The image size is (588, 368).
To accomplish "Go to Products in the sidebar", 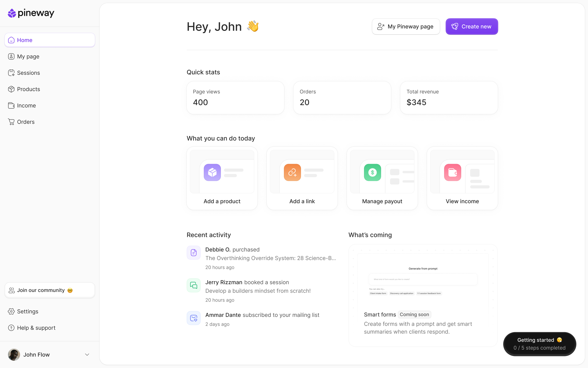I will (29, 89).
